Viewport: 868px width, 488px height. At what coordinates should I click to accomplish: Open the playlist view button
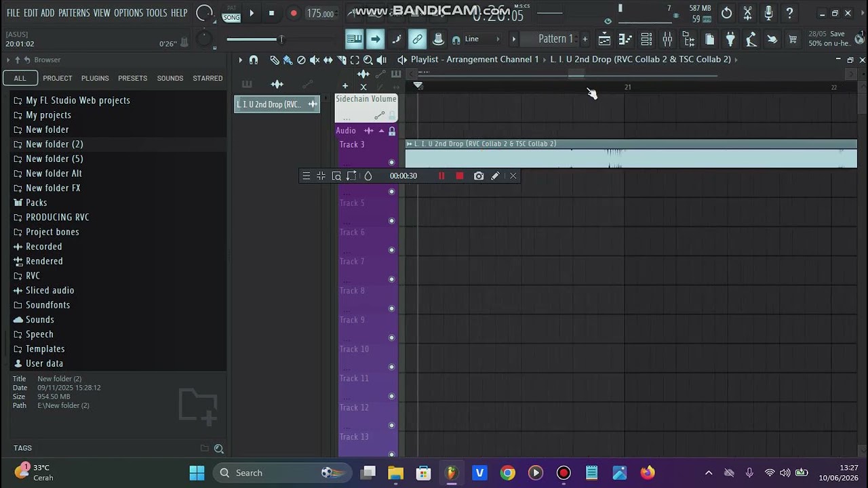[604, 39]
